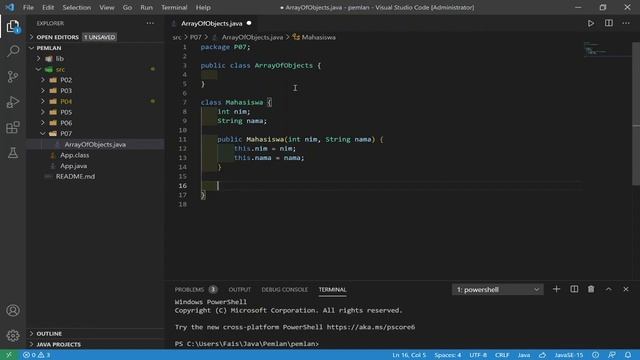Kill the terminal with trash icon
This screenshot has height=360, width=640.
pyautogui.click(x=591, y=289)
